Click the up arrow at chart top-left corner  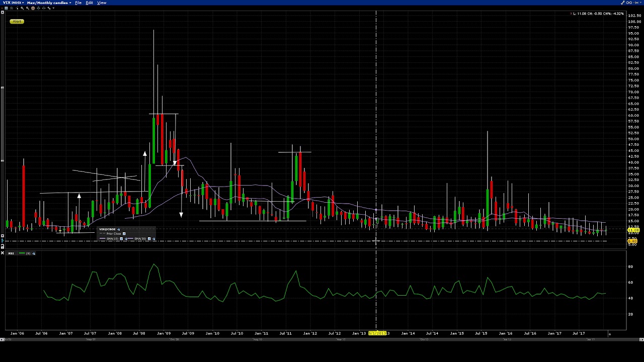point(2,12)
